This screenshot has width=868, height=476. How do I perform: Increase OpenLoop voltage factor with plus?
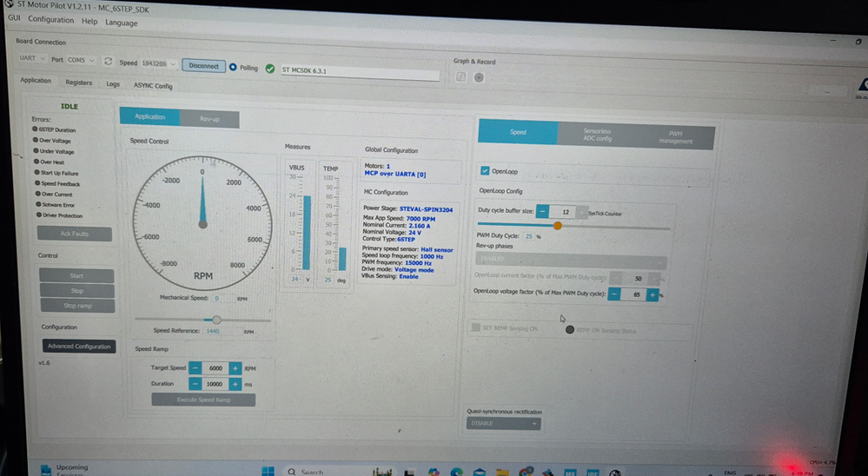pos(653,295)
